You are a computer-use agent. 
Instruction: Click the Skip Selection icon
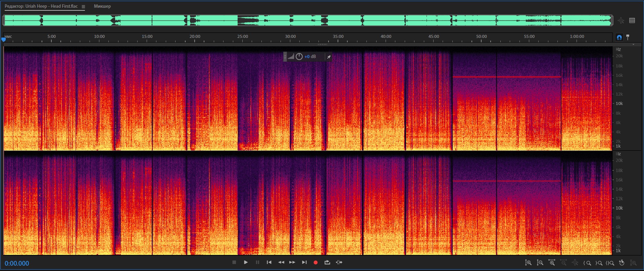339,262
